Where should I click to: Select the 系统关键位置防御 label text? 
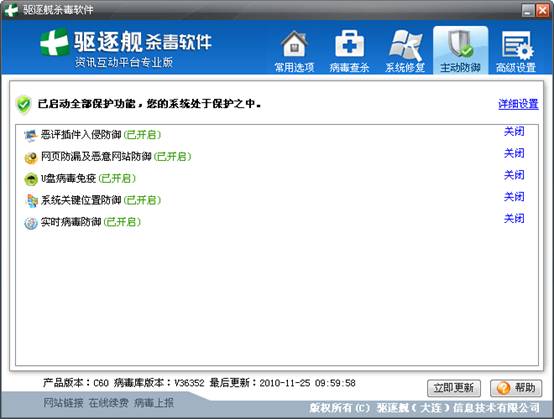point(81,200)
